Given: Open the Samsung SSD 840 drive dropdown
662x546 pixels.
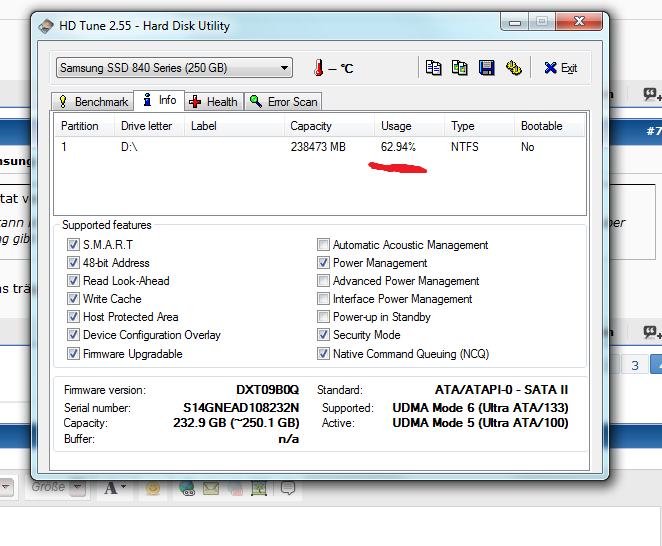Looking at the screenshot, I should click(x=174, y=68).
